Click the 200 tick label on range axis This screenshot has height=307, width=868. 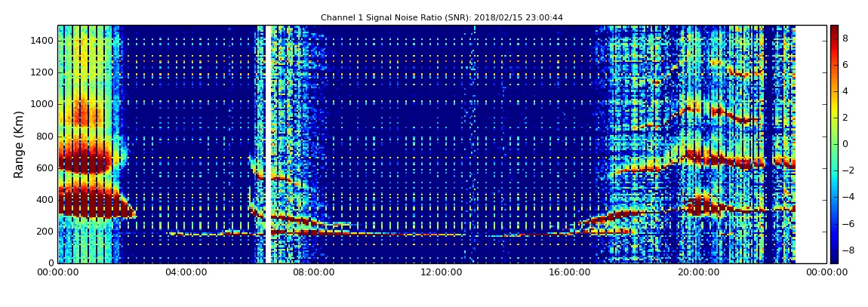click(46, 232)
